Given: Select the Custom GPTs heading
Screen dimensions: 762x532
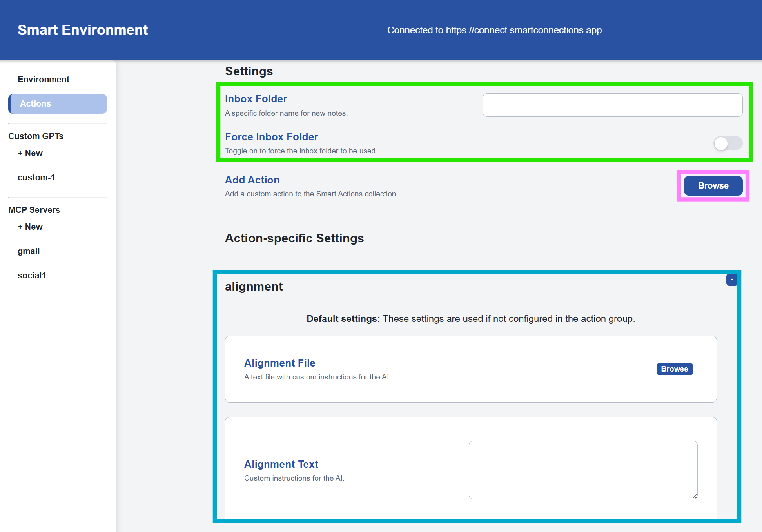Looking at the screenshot, I should tap(35, 136).
